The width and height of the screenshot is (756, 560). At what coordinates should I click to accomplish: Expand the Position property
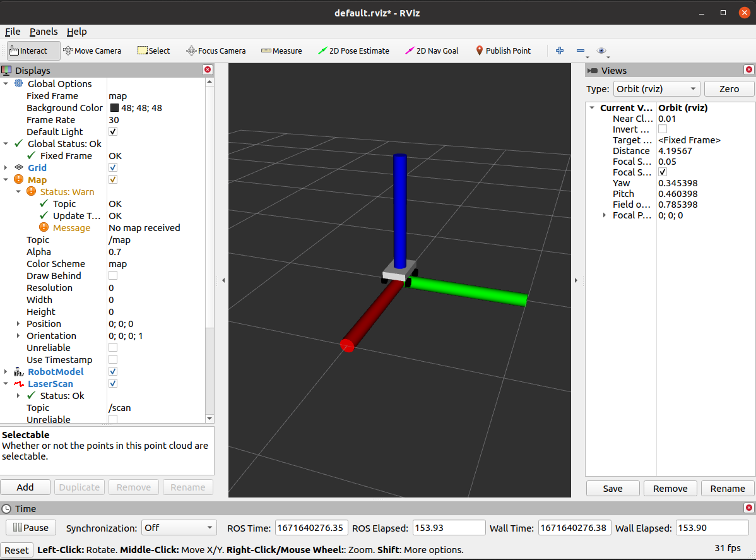18,324
